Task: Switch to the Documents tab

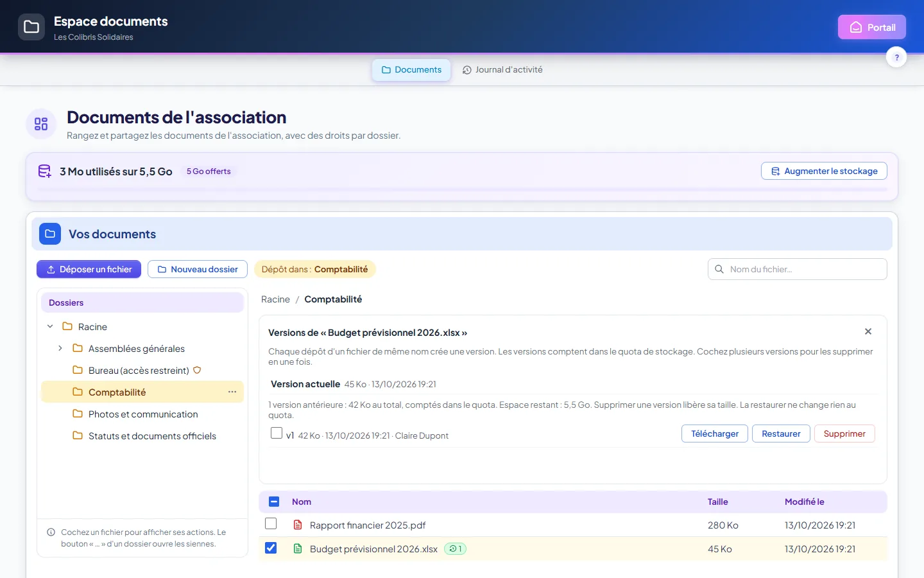Action: tap(411, 69)
